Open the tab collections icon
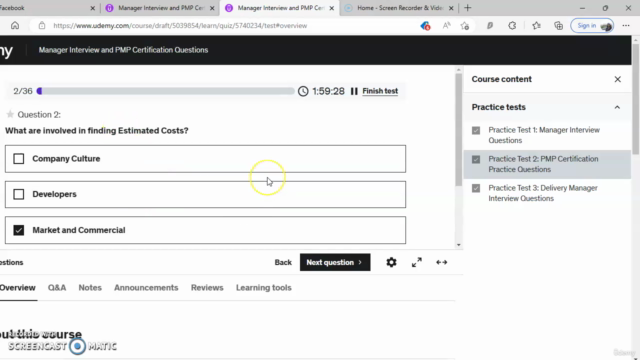Screen dimensions: 640x360 click(x=558, y=26)
